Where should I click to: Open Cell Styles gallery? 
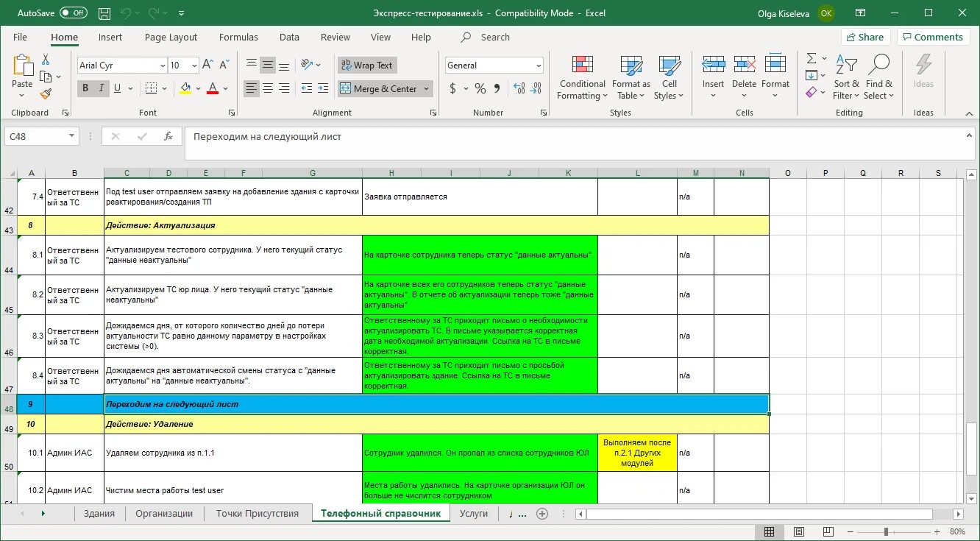click(669, 77)
